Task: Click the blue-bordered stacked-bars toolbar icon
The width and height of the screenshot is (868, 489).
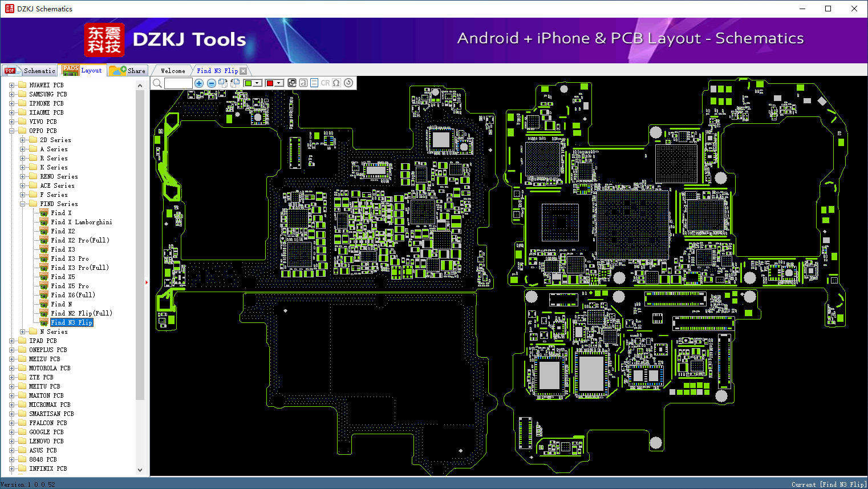Action: click(314, 83)
